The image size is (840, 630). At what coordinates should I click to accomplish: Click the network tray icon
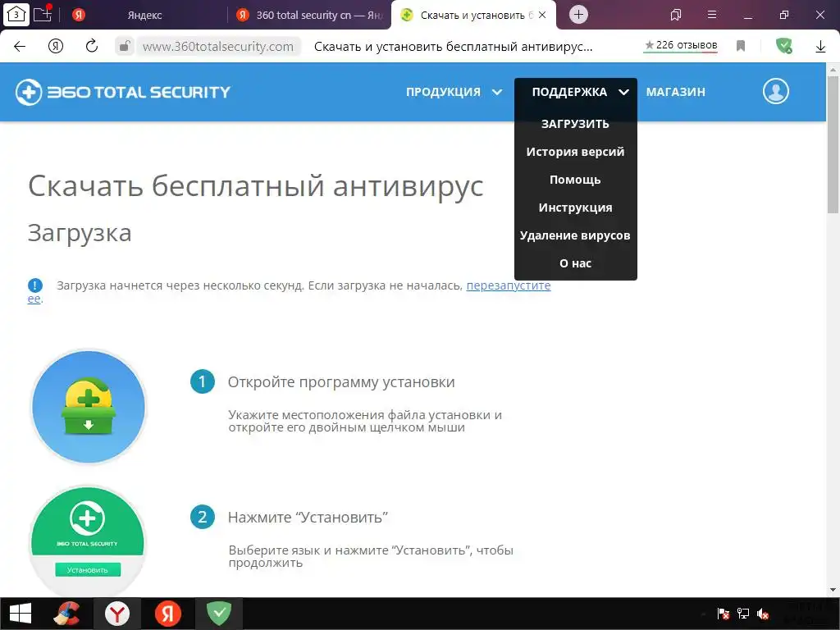coord(743,614)
